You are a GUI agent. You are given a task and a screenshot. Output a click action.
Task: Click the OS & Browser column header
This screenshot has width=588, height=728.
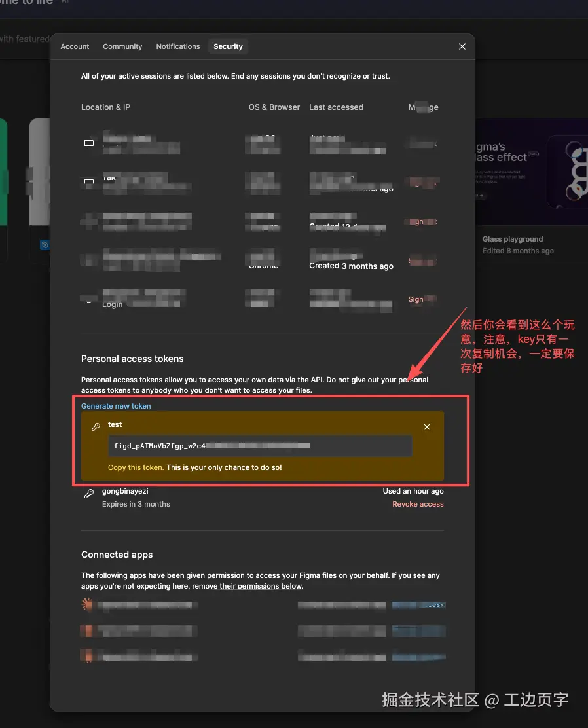[x=274, y=107]
